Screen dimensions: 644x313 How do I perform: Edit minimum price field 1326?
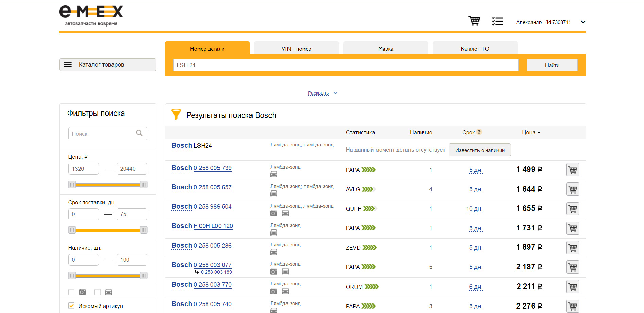coord(84,169)
